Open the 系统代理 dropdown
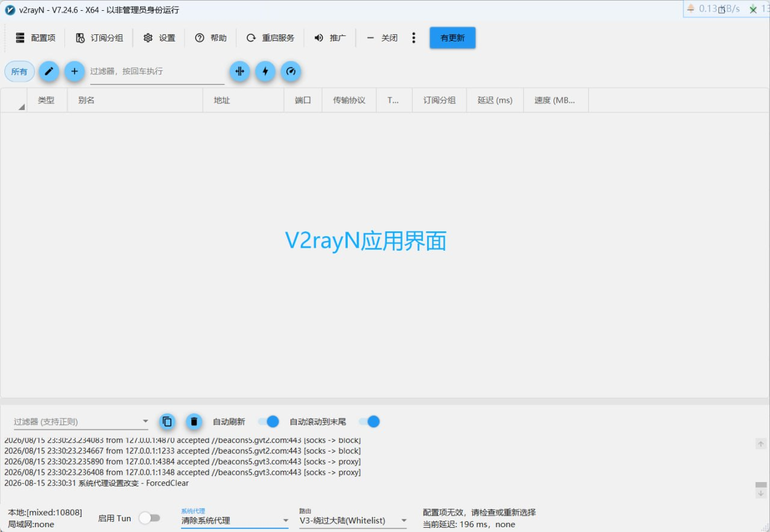 [235, 520]
